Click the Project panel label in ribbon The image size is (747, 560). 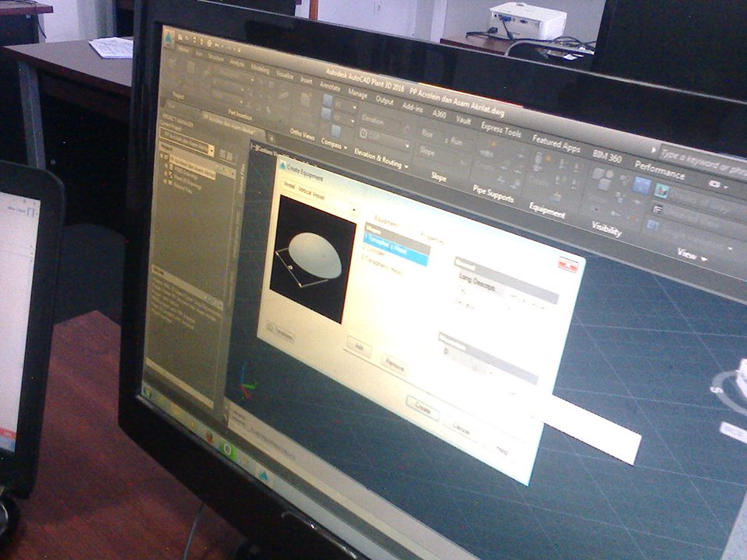[x=178, y=96]
